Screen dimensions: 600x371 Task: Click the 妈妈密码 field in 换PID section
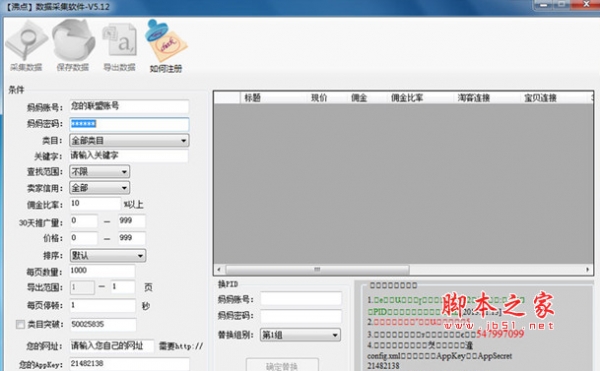tap(301, 316)
